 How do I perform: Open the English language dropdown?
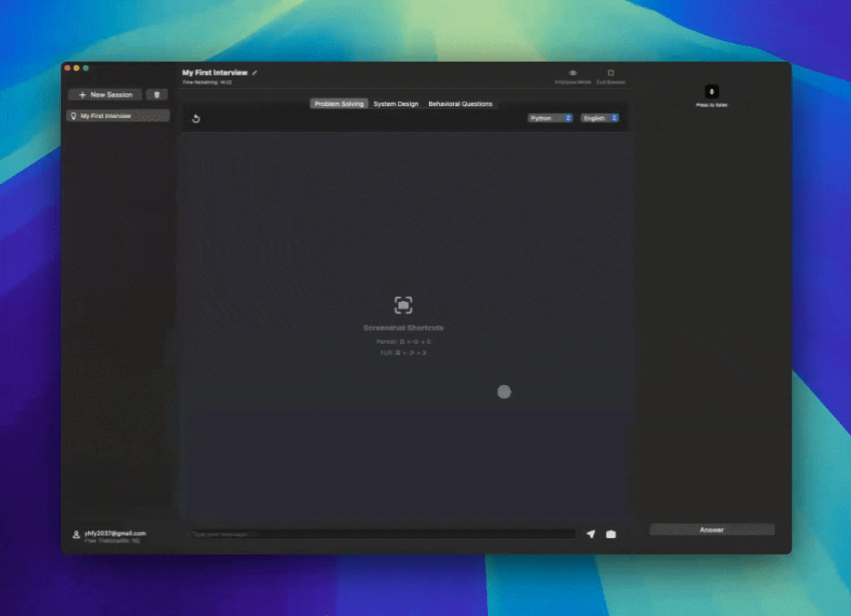tap(597, 118)
